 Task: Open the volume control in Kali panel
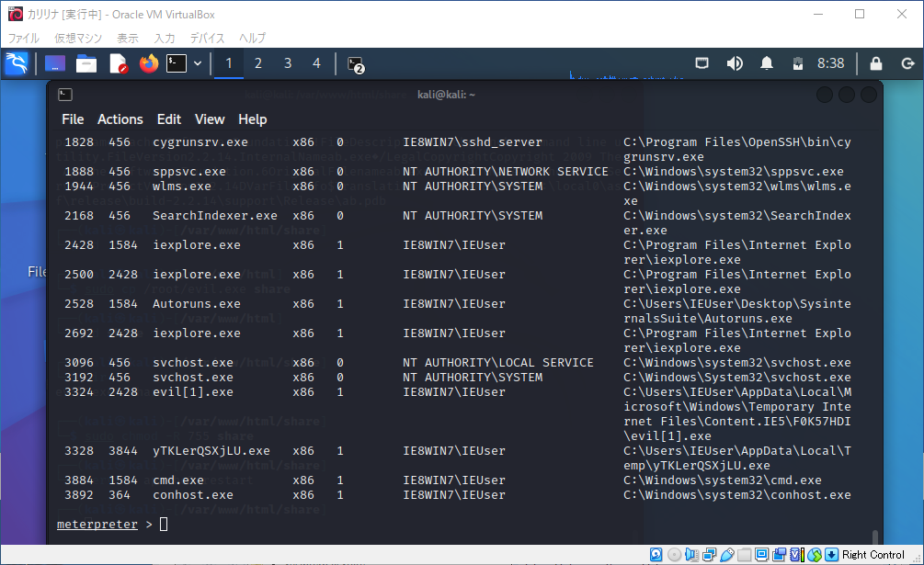point(735,63)
